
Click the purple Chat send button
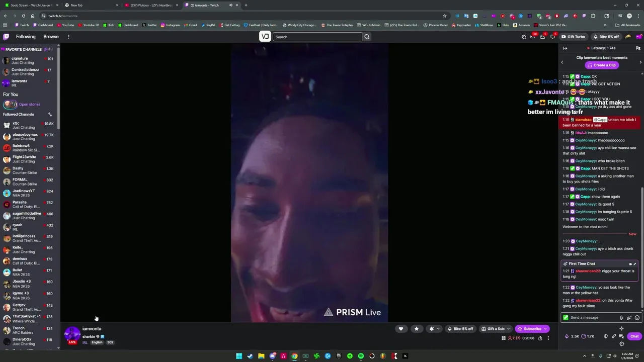point(634,336)
